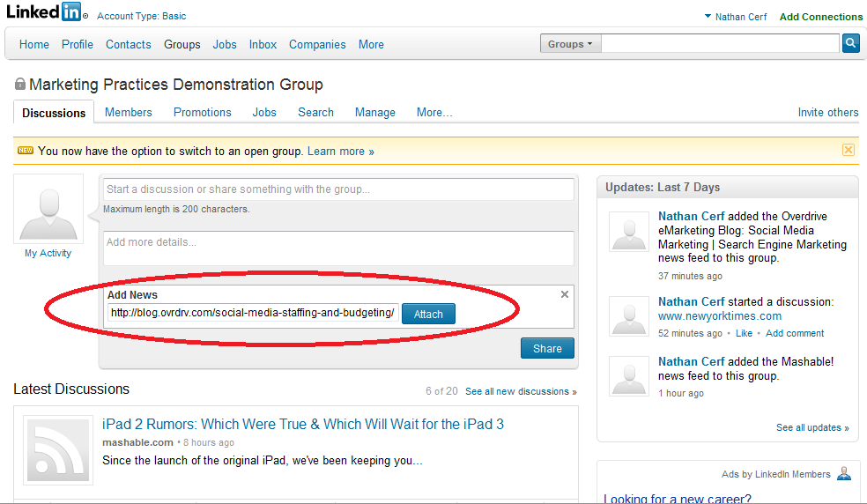Screen dimensions: 867x504
Task: Click Nathan Cerf name in Mashable update
Action: [x=691, y=362]
